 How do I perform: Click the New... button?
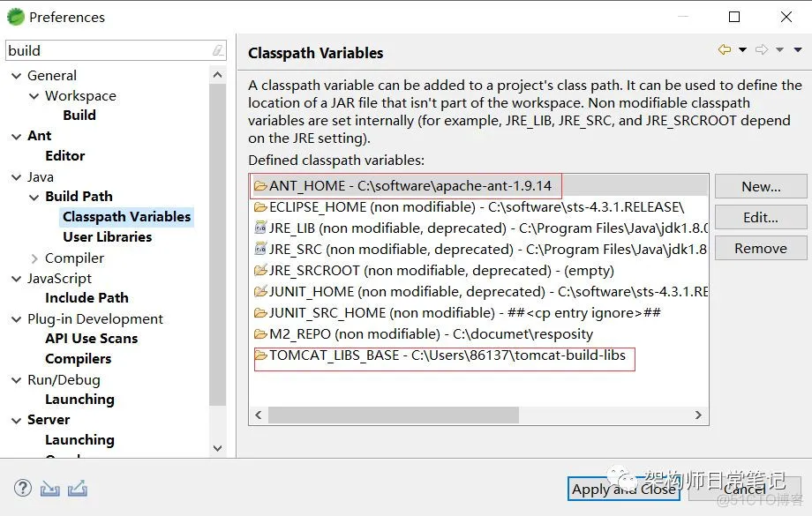click(760, 186)
